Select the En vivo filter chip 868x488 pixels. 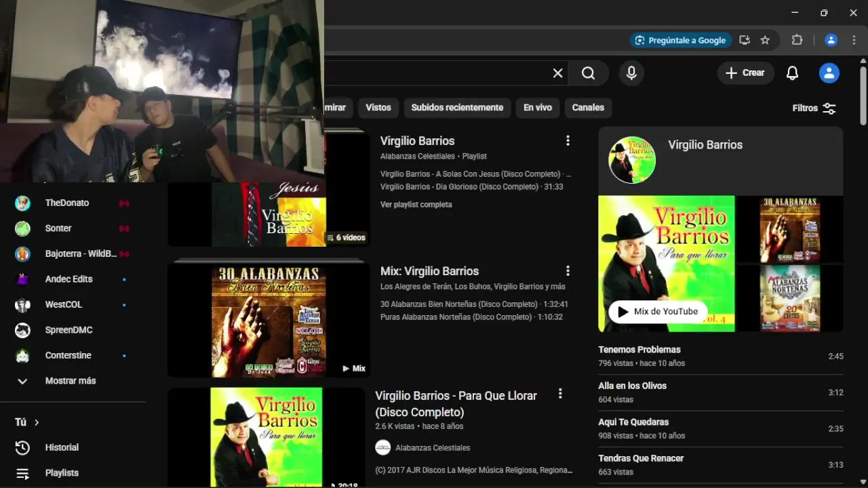[538, 107]
